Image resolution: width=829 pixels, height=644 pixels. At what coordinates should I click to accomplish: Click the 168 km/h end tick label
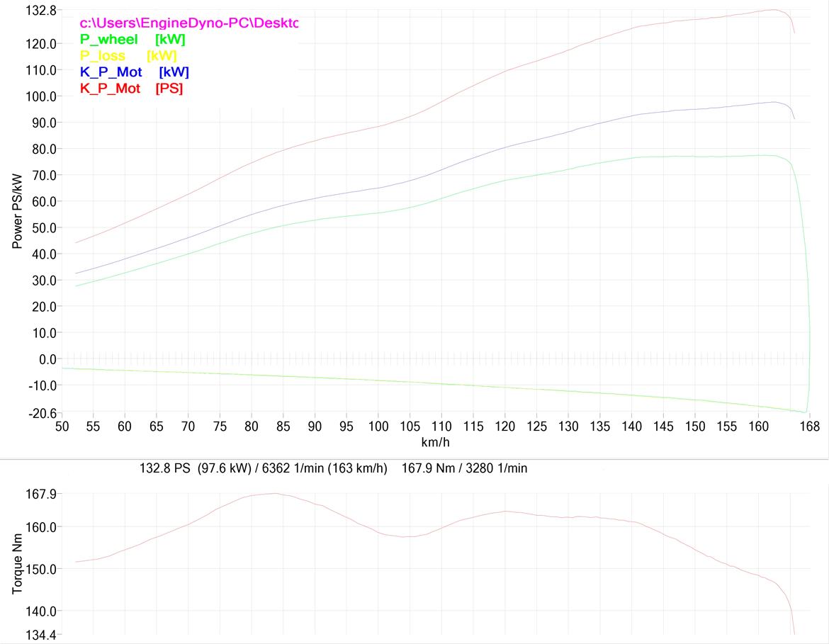(x=809, y=426)
